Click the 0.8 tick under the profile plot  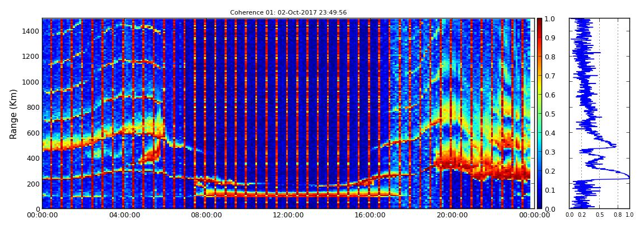coord(618,215)
